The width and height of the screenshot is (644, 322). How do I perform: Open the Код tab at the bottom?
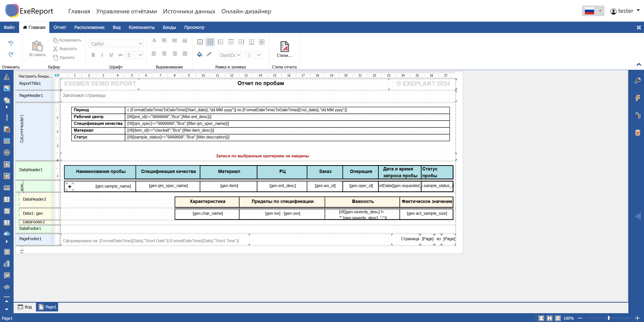(25, 307)
